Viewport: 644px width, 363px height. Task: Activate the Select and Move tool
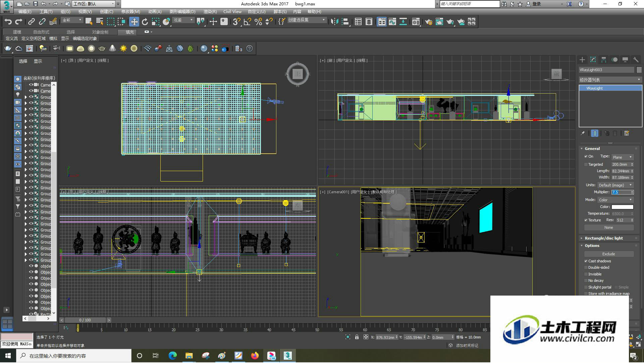[x=134, y=22]
